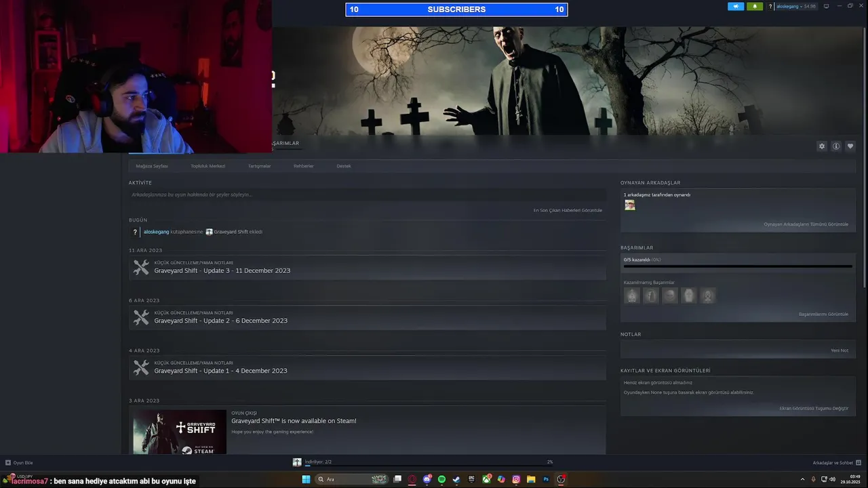This screenshot has height=488, width=868.
Task: Focus the activity comment input field
Action: point(367,195)
